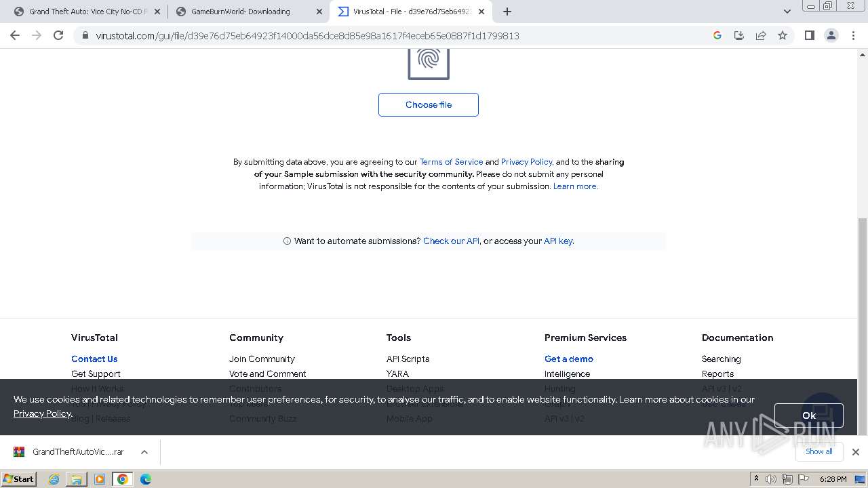Click Contact Us in the footer
This screenshot has width=868, height=488.
point(94,359)
